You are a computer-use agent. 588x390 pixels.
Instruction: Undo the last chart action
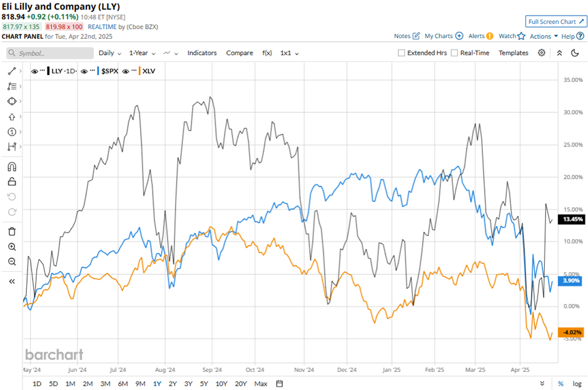(x=12, y=197)
